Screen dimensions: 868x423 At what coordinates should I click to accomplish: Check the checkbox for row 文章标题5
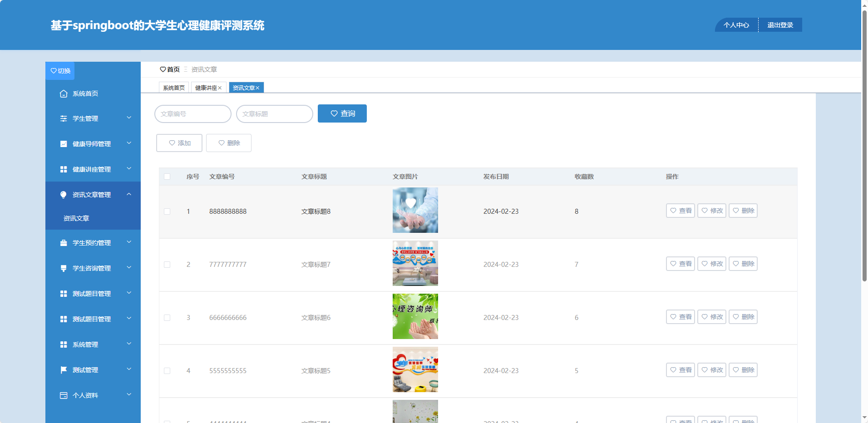point(167,371)
